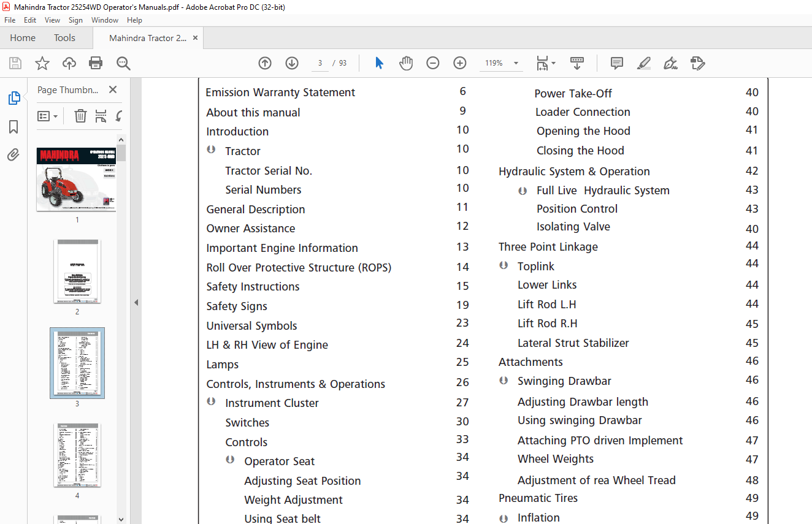The image size is (812, 524).
Task: Click the Full Live Hydraulic System marker
Action: (523, 191)
